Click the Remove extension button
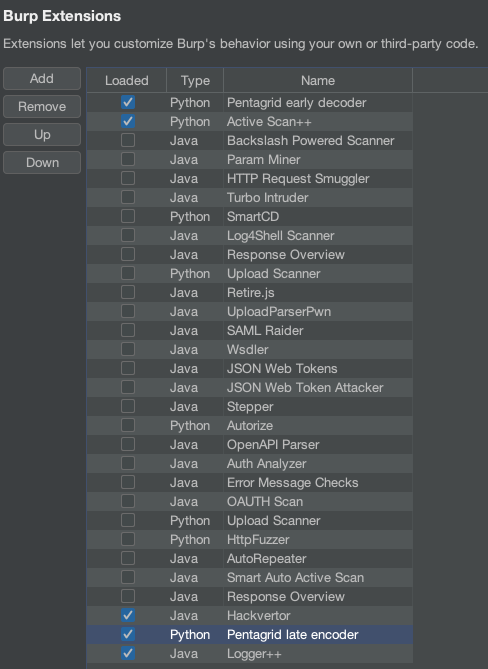The image size is (488, 669). pos(42,106)
